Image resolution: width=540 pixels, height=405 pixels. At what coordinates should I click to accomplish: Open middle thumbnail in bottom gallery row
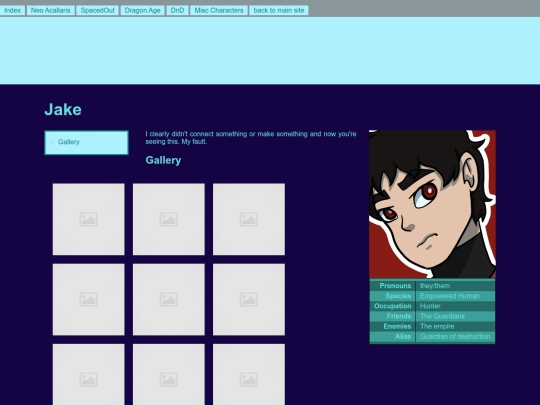tap(169, 375)
